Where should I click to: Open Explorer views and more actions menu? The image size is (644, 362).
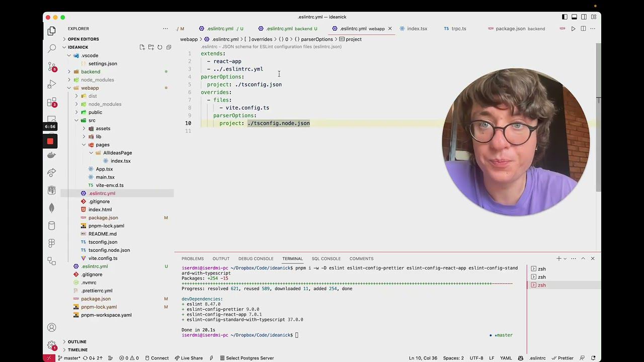coord(165,29)
